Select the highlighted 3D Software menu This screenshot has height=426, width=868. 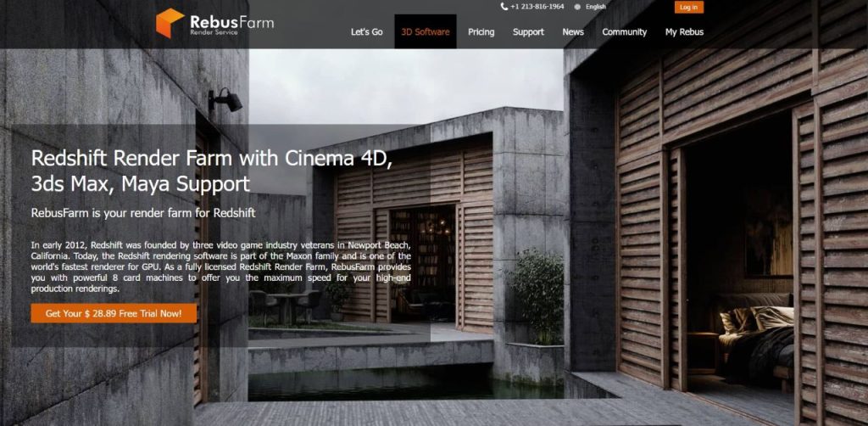(426, 32)
